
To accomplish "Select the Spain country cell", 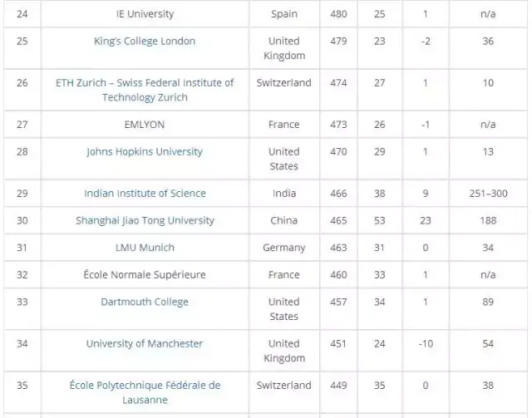I will pos(284,14).
